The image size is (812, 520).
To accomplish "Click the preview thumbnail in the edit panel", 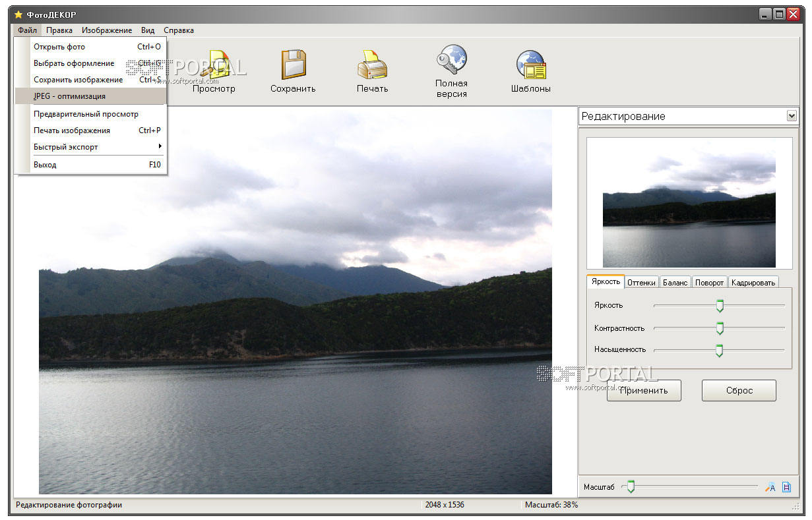I will 689,203.
